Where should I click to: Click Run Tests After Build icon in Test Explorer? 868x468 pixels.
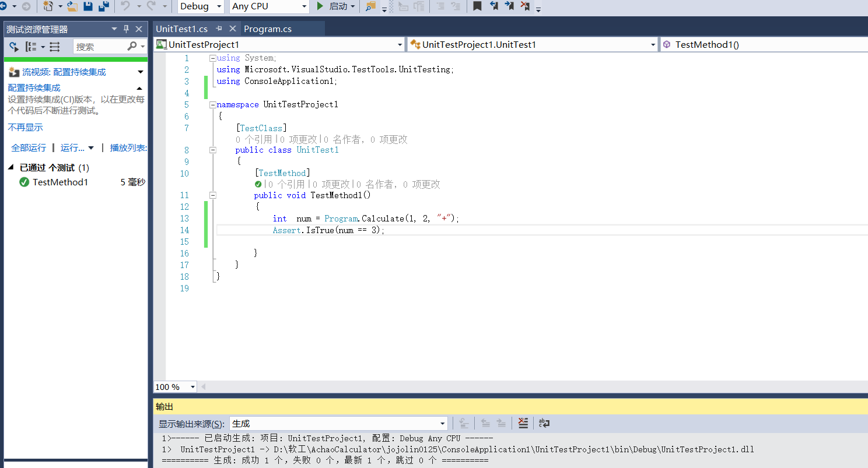pyautogui.click(x=14, y=47)
